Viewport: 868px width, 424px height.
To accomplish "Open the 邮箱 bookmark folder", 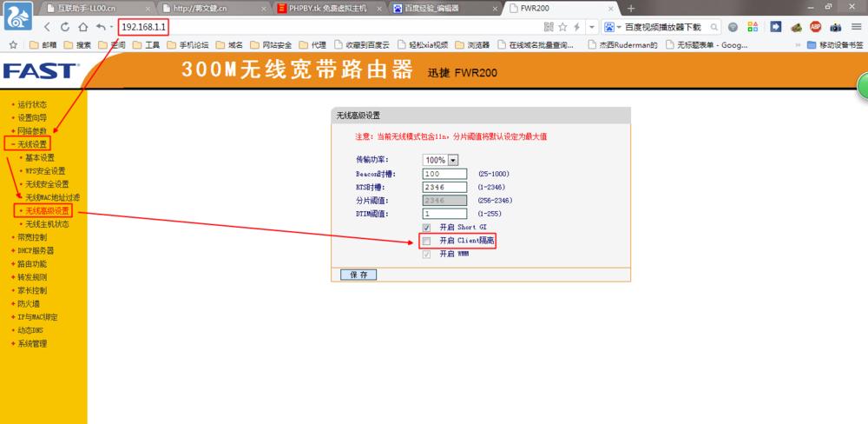I will pyautogui.click(x=42, y=45).
